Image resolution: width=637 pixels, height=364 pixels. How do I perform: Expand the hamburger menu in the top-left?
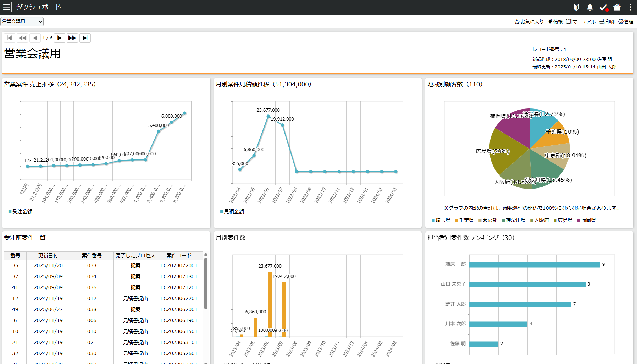click(6, 7)
